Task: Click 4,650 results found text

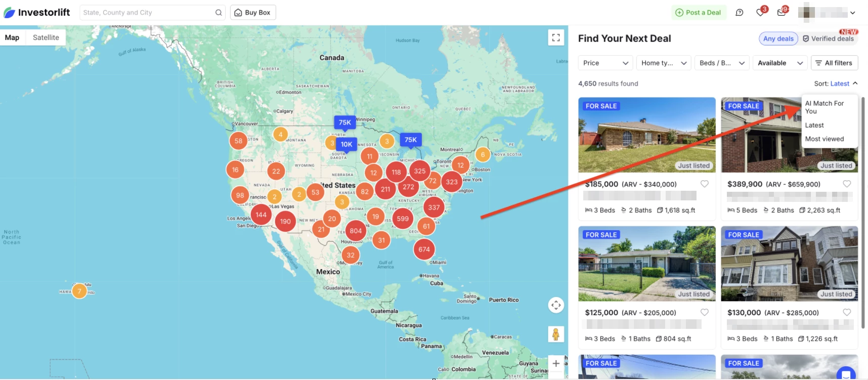Action: [x=608, y=83]
